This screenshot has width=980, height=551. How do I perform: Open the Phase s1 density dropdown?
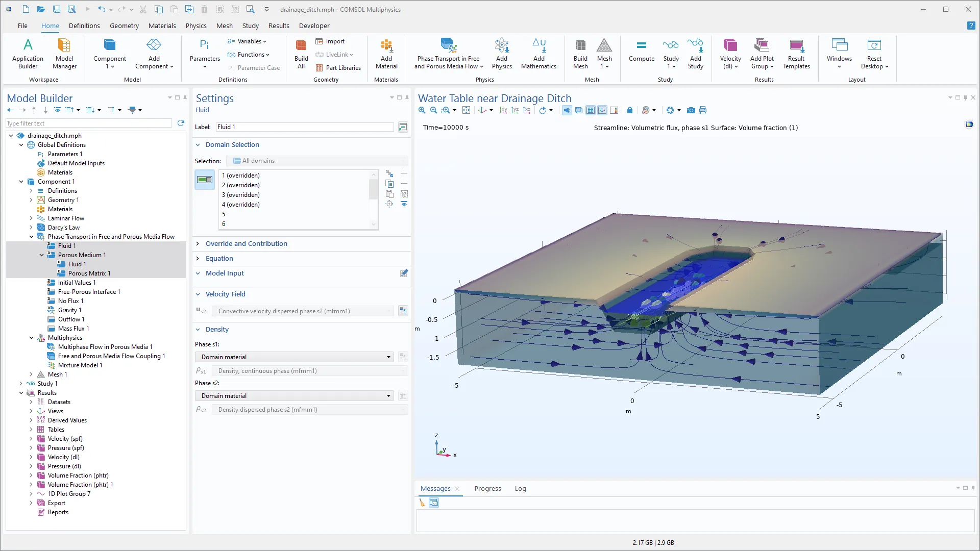[295, 357]
